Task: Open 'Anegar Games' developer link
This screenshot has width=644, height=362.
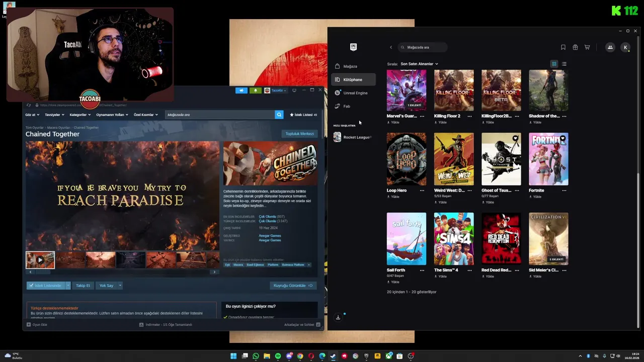Action: pos(270,236)
